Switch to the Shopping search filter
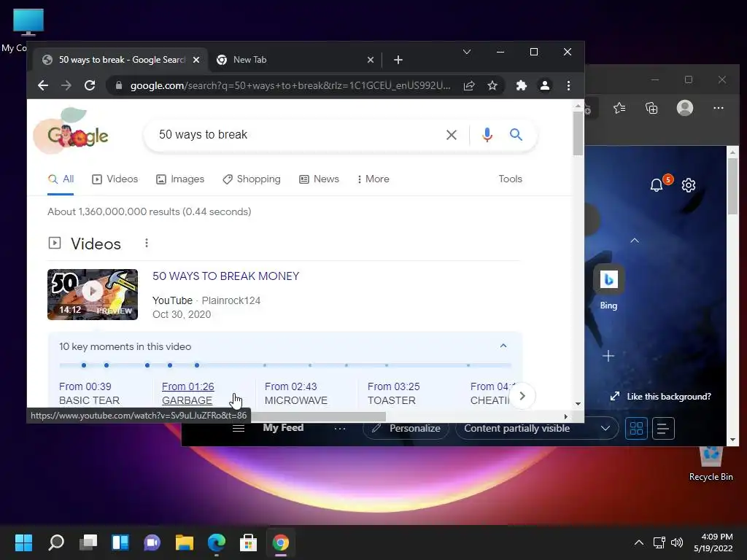The height and width of the screenshot is (560, 747). click(x=252, y=179)
